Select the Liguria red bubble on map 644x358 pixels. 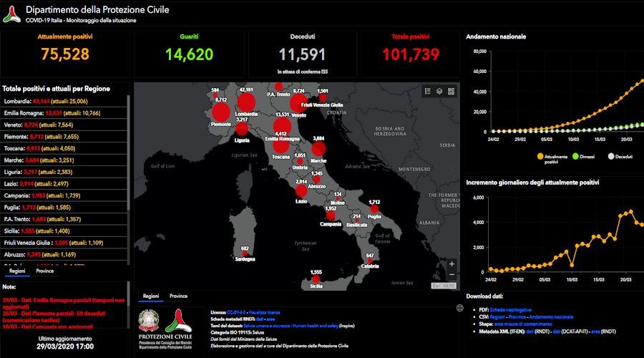tap(242, 129)
